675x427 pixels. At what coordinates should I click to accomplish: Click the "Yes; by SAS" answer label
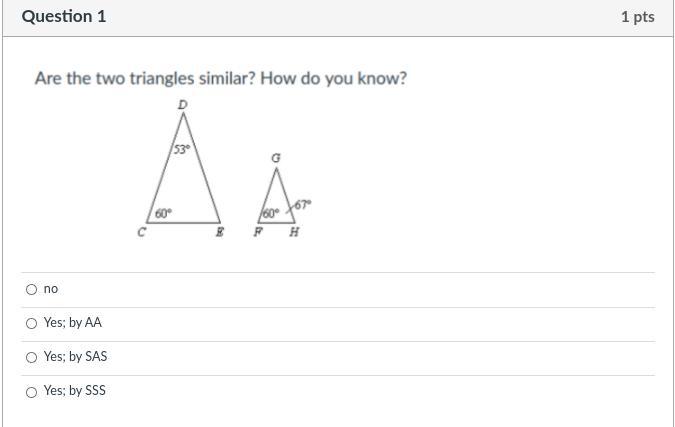(75, 356)
